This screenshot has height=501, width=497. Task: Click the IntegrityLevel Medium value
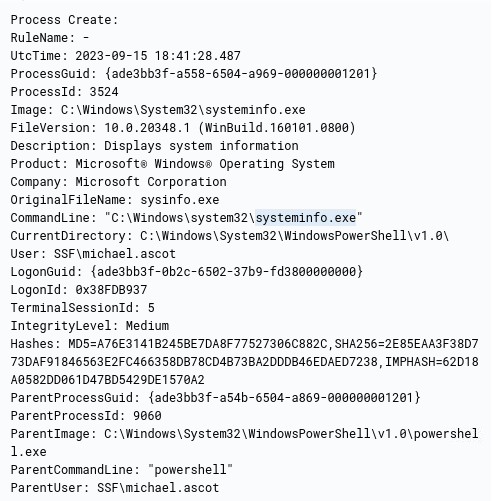tap(147, 326)
